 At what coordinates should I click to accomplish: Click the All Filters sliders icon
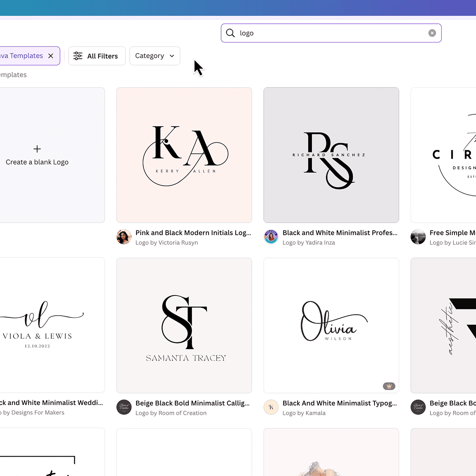click(x=78, y=56)
